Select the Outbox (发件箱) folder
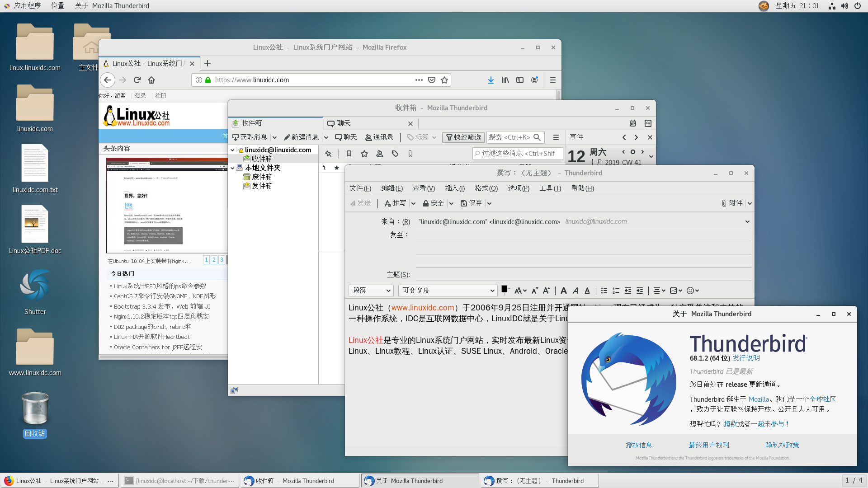The image size is (868, 488). click(x=258, y=186)
